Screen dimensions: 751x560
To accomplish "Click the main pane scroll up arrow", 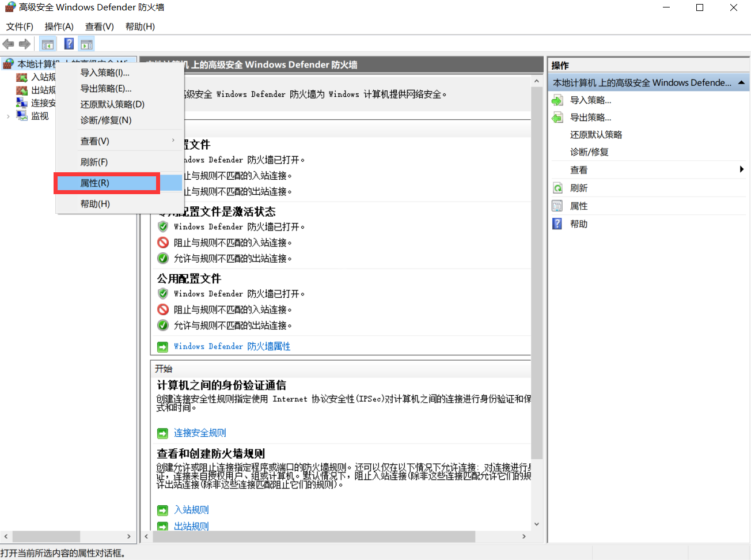I will tap(537, 81).
